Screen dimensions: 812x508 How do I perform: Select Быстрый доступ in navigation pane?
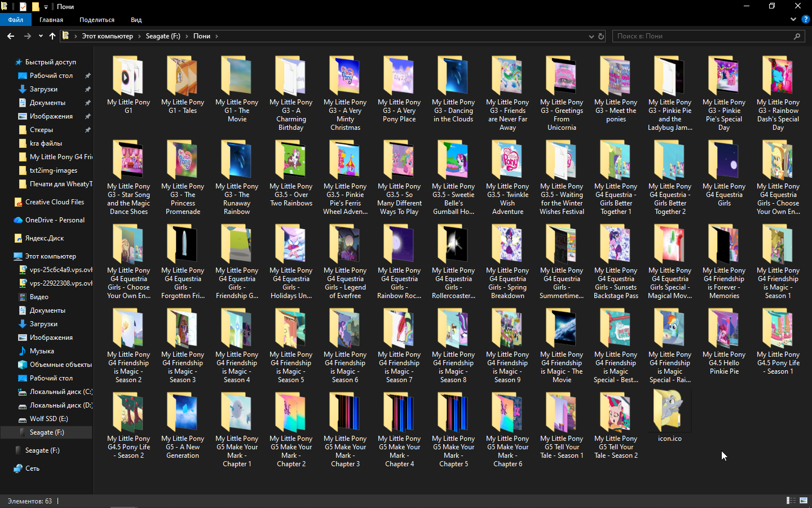[51, 62]
